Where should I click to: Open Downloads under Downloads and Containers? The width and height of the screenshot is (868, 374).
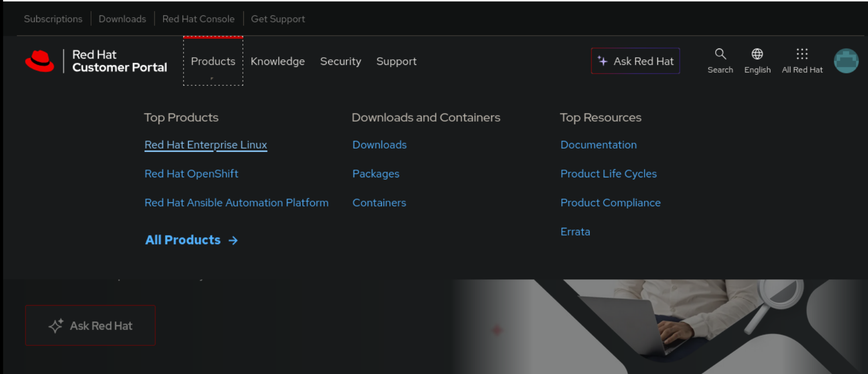[379, 145]
